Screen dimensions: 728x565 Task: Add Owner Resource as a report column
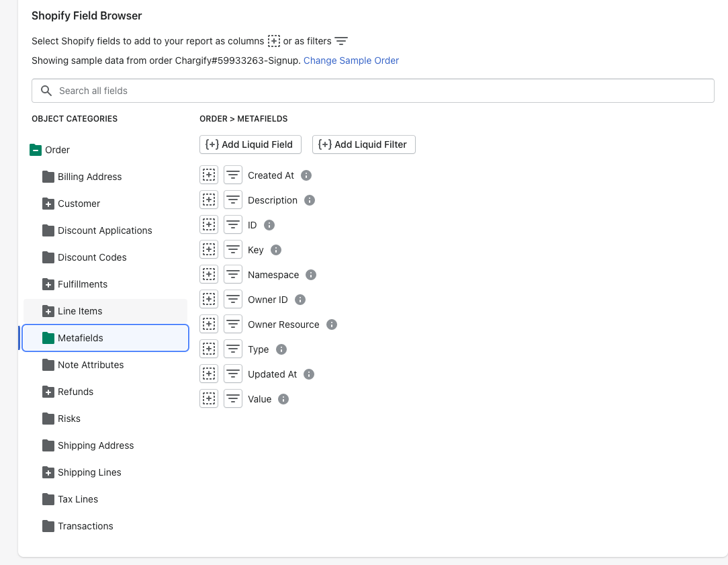click(x=209, y=324)
